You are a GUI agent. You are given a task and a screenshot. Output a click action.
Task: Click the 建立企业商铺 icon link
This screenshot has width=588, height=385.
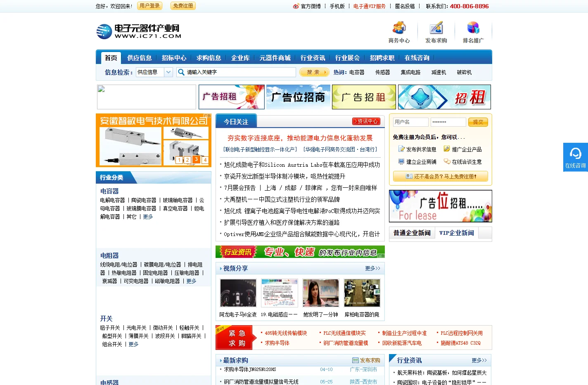(417, 162)
